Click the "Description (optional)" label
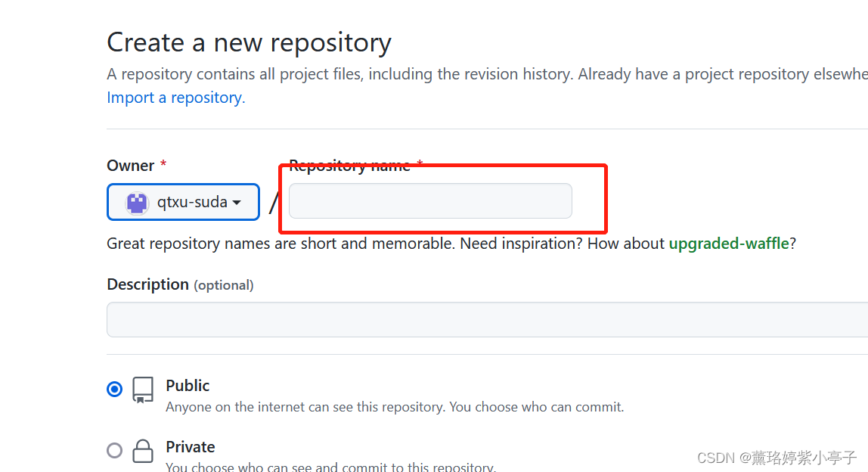The width and height of the screenshot is (868, 472). coord(180,284)
